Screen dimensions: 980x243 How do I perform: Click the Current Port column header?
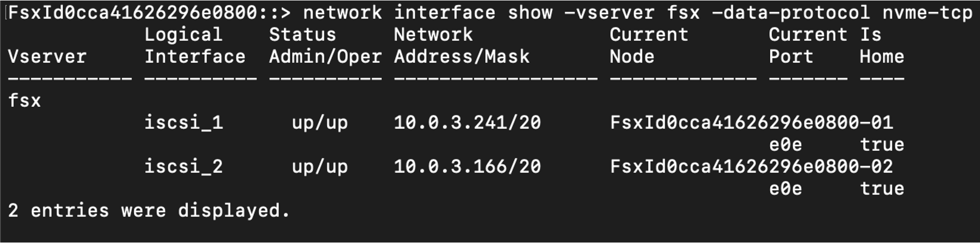click(x=807, y=45)
